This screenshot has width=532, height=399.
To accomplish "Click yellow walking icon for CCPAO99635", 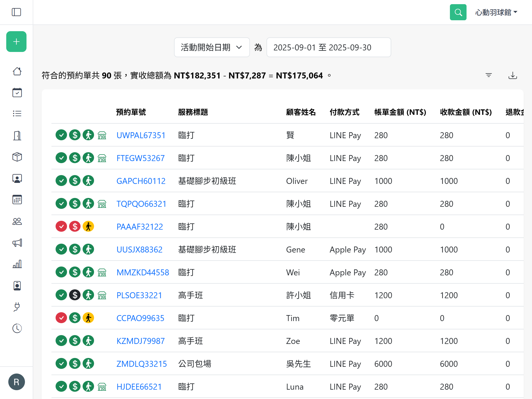I will [x=88, y=318].
